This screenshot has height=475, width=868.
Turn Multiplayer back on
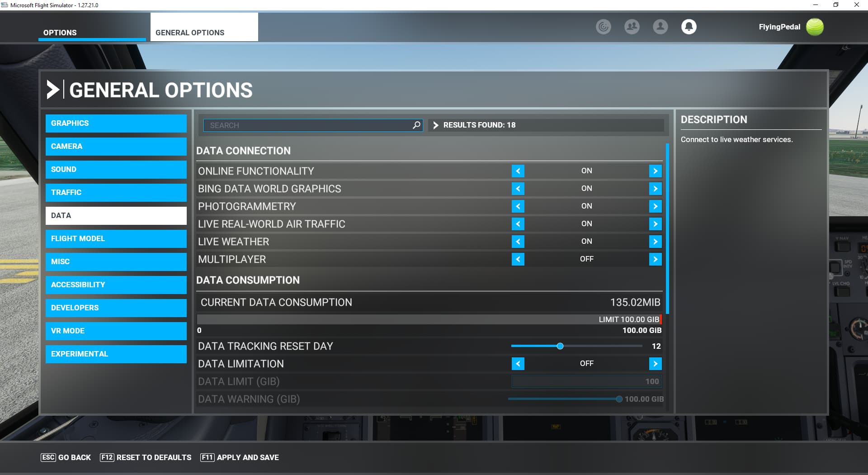click(x=655, y=259)
